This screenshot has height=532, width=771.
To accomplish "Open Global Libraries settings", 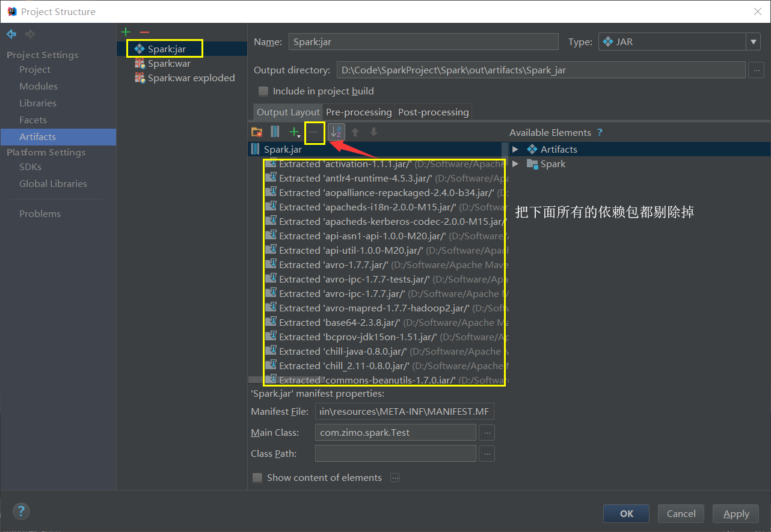I will [x=53, y=183].
